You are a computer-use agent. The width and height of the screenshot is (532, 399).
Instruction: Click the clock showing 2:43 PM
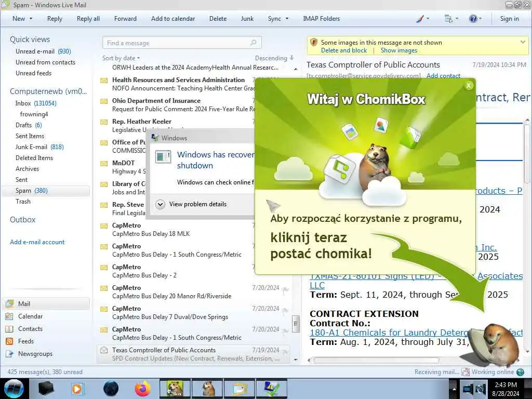[x=506, y=385]
